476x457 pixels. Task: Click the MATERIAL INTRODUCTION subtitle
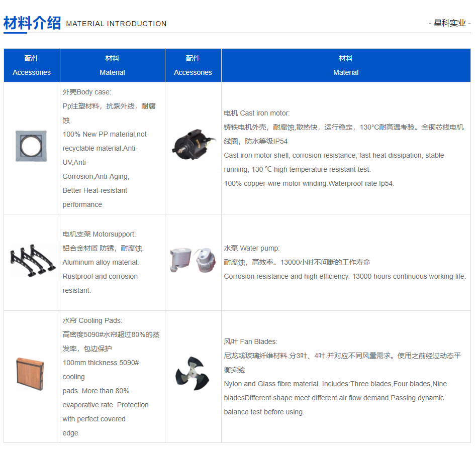click(x=116, y=24)
